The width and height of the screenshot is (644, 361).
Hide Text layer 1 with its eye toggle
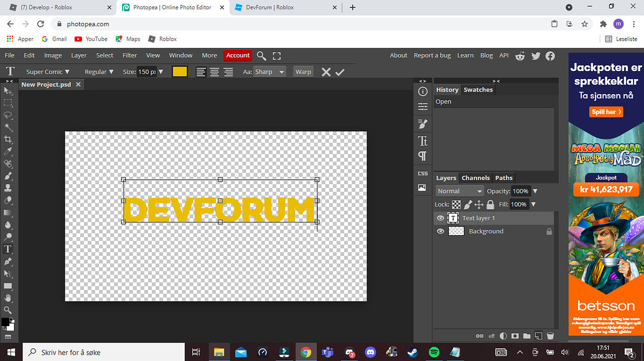[440, 218]
